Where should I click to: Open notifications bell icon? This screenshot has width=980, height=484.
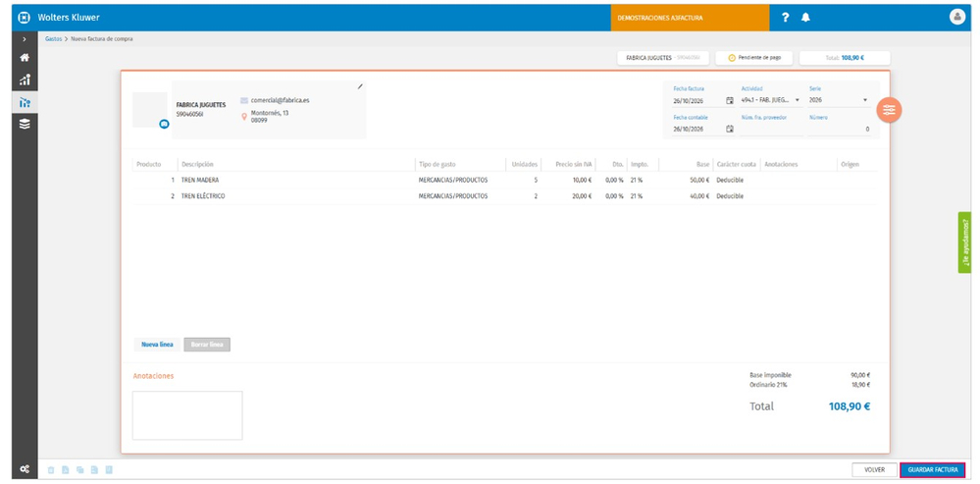coord(805,18)
